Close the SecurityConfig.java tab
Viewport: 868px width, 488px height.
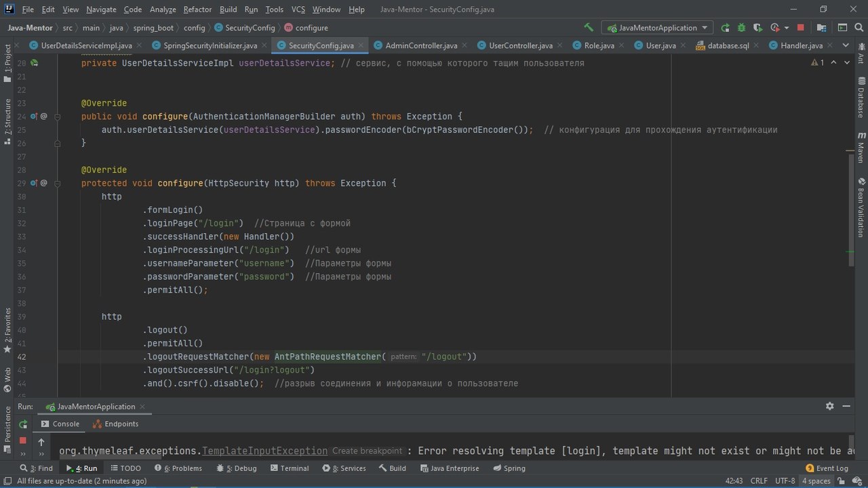pos(361,45)
